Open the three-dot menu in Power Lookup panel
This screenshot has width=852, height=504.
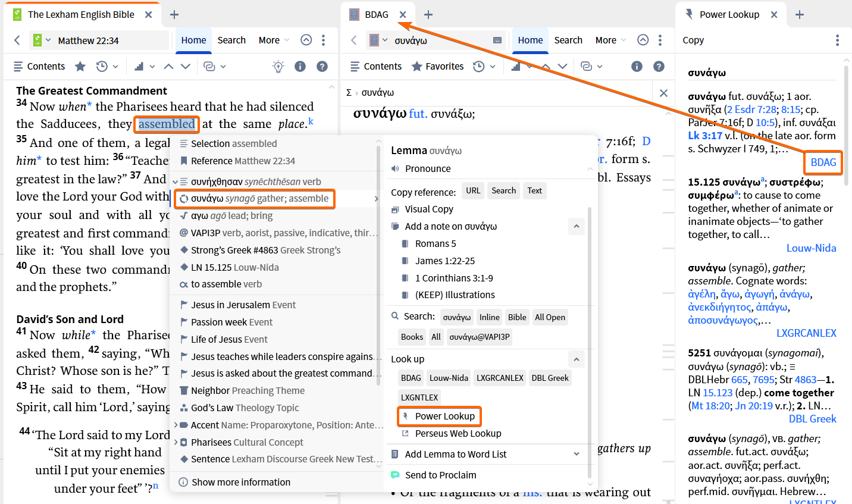coord(837,40)
